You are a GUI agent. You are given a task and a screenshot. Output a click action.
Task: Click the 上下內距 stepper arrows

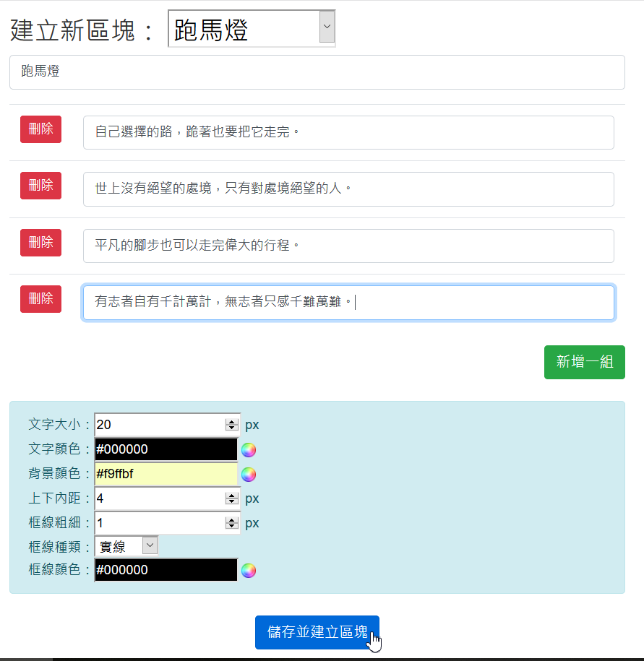pos(231,498)
